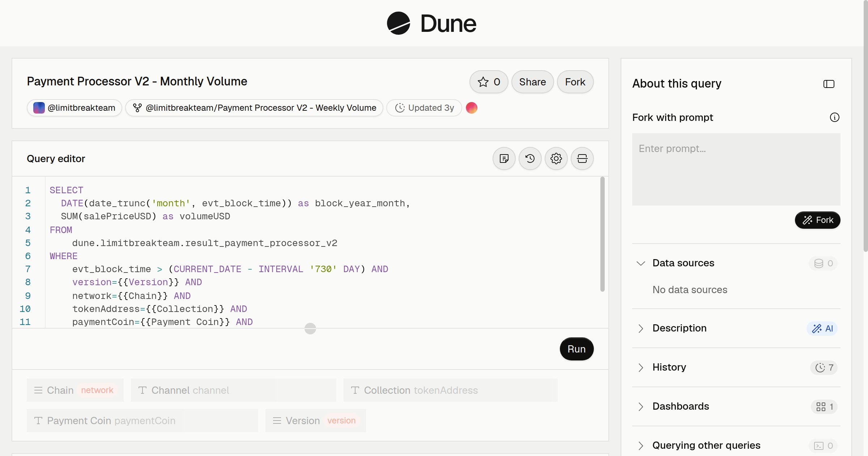Open forked-from Weekly Volume query link
The image size is (868, 456).
pos(254,108)
